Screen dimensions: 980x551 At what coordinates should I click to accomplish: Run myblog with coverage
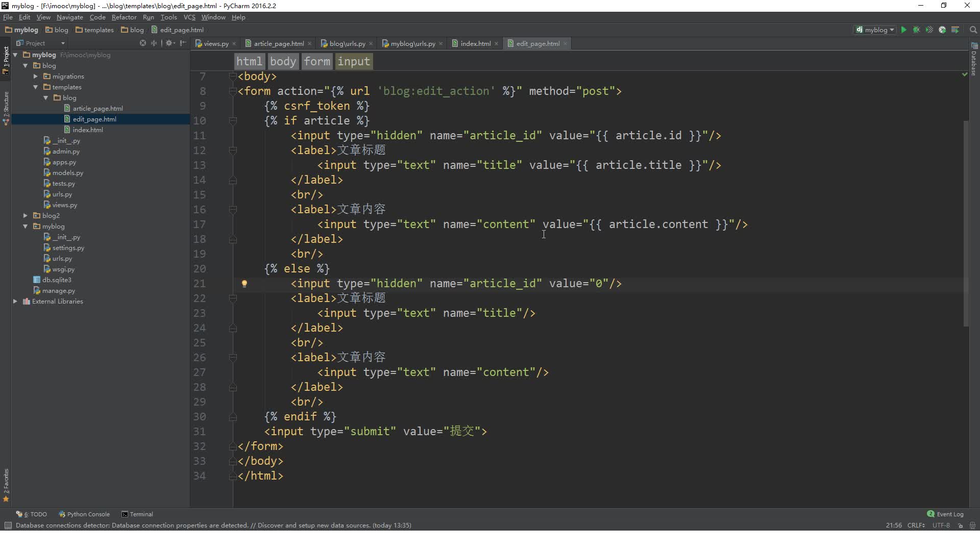click(929, 30)
